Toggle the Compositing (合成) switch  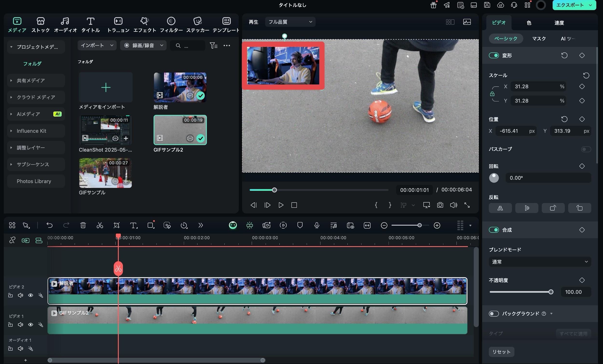point(493,230)
